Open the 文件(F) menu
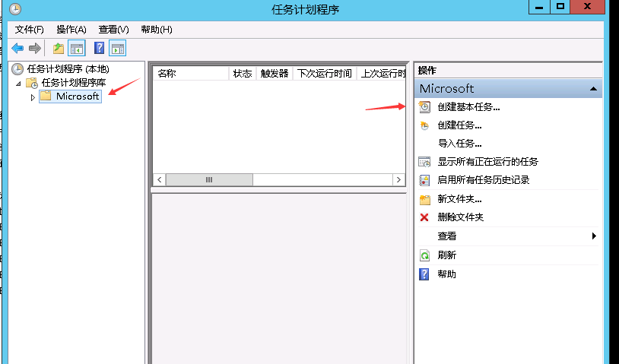Image resolution: width=619 pixels, height=364 pixels. pyautogui.click(x=30, y=30)
